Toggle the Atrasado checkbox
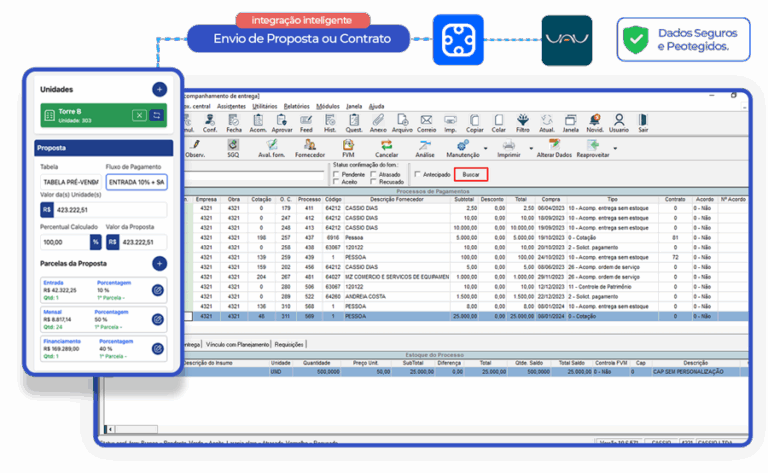This screenshot has width=768, height=473. pos(373,174)
